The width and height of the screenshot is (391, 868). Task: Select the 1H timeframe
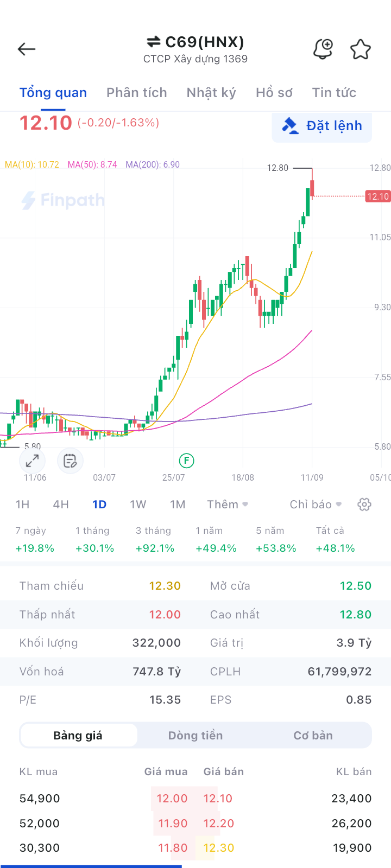[22, 505]
